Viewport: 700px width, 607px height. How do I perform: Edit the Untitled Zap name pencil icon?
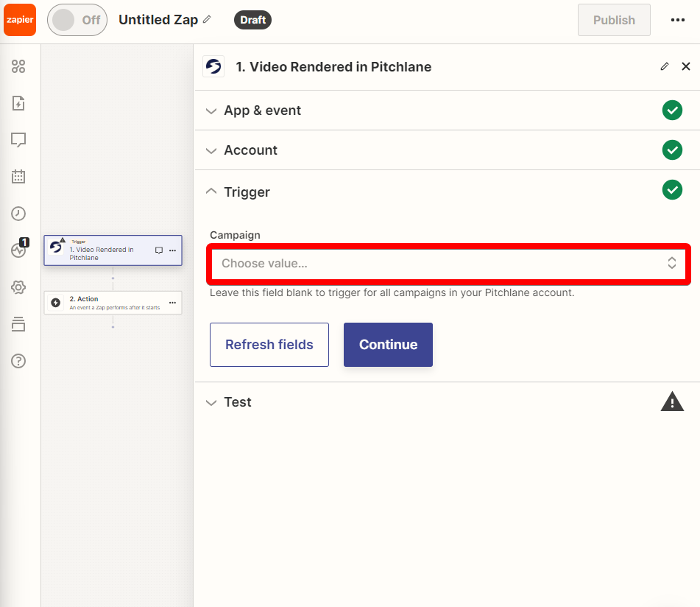coord(207,19)
